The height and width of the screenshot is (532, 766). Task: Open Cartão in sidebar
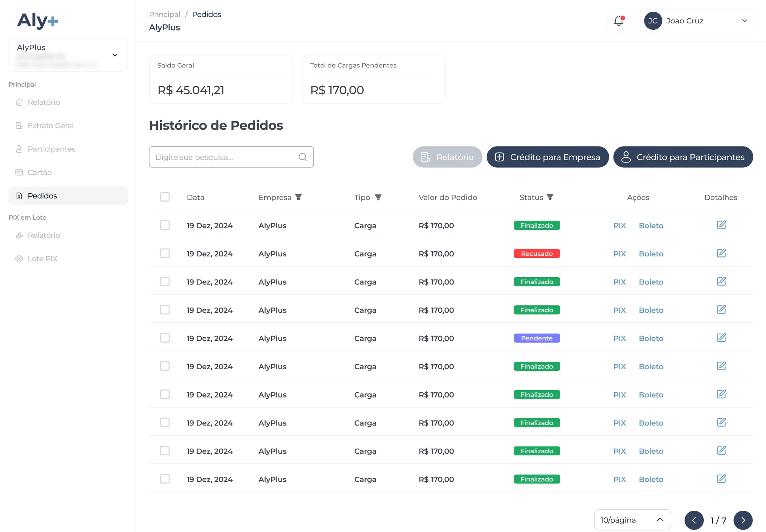68,172
